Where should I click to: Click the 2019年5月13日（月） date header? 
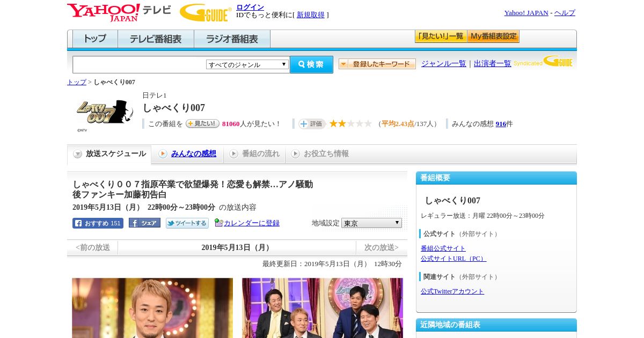237,248
